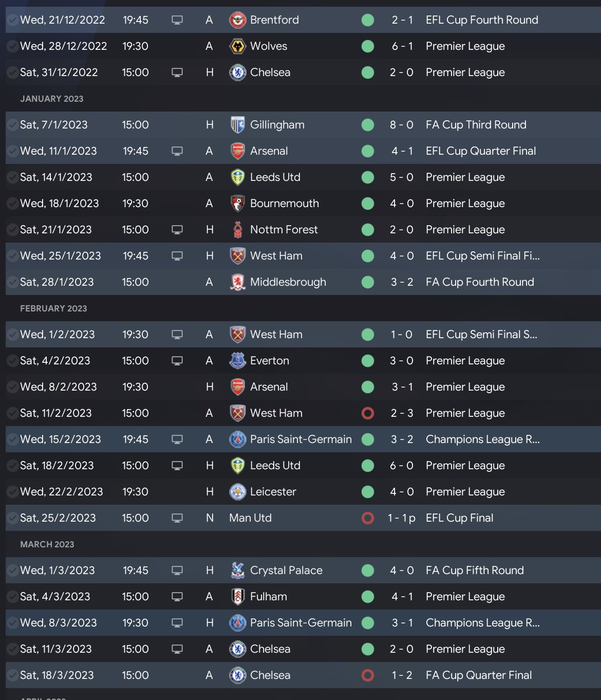Open the Middlesbrough team link
The width and height of the screenshot is (601, 700).
(288, 282)
